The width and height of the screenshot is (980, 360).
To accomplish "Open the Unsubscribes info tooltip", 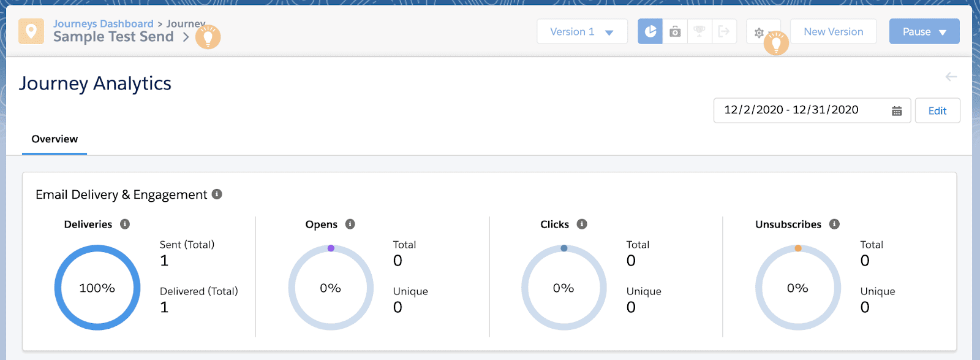I will tap(834, 224).
